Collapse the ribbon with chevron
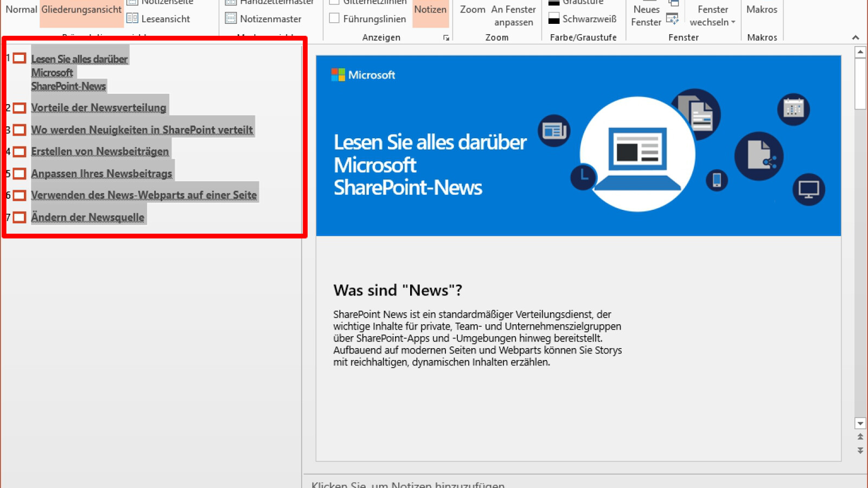Image resolution: width=868 pixels, height=488 pixels. pyautogui.click(x=856, y=37)
